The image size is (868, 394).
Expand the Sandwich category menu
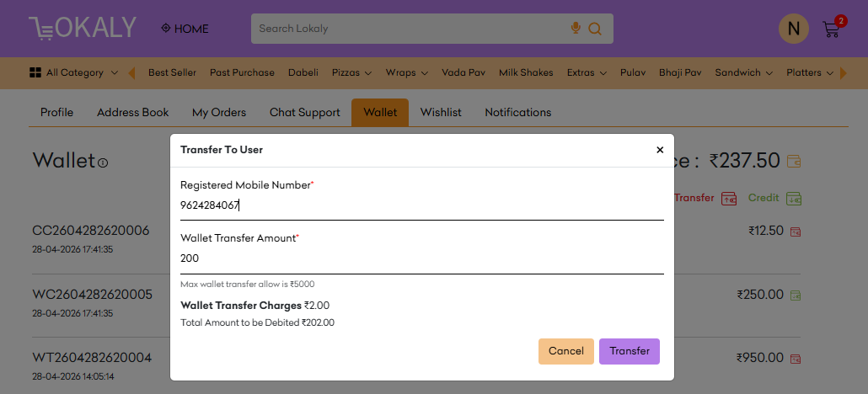click(x=769, y=73)
